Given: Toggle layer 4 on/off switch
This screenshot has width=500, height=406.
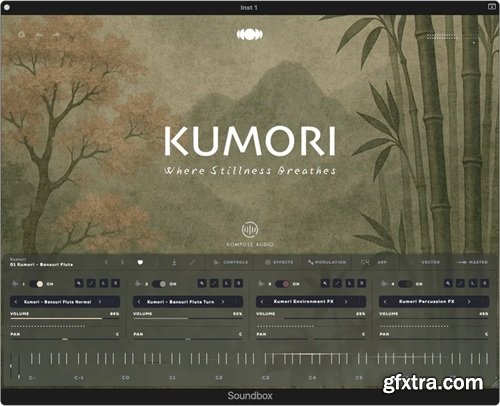Looking at the screenshot, I should click(405, 284).
